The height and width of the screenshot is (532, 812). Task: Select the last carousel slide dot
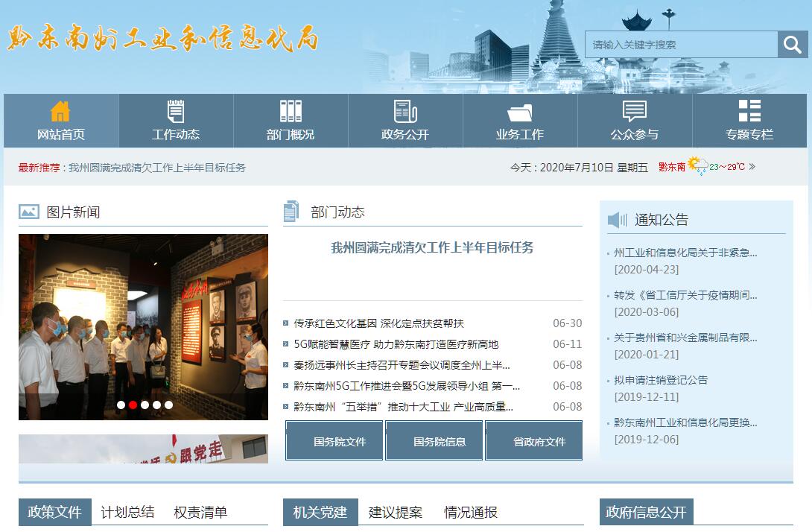pos(168,405)
